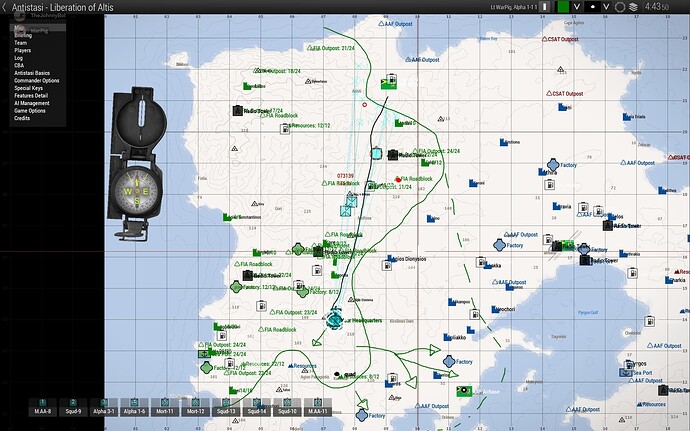Select the Squd-9 squad button
Viewport: 690px width, 431px height.
(x=73, y=407)
